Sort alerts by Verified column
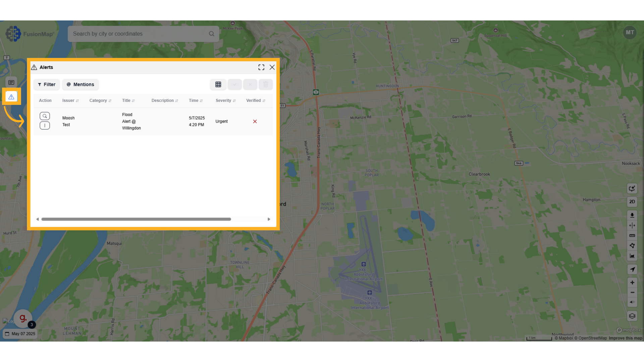644x362 pixels. [x=256, y=101]
